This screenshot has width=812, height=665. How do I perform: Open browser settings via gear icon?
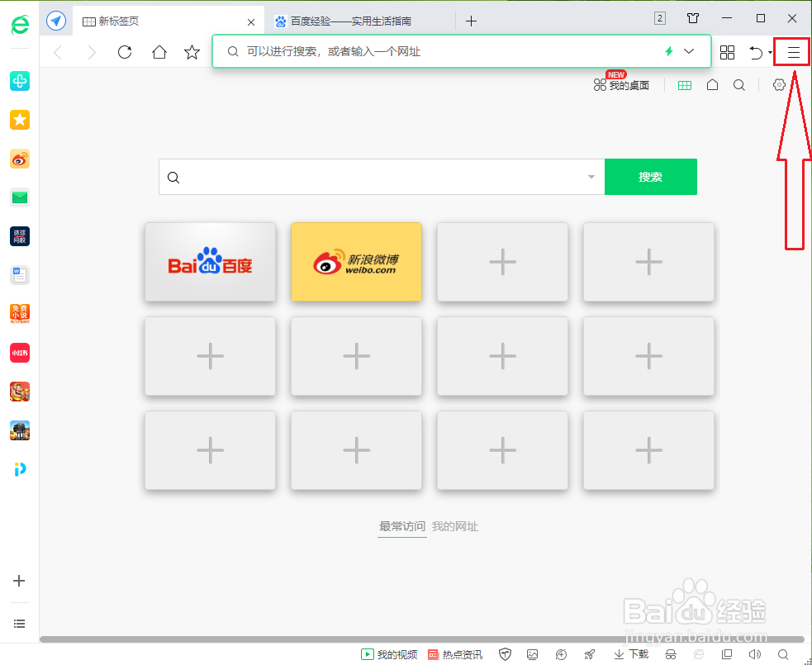click(777, 83)
